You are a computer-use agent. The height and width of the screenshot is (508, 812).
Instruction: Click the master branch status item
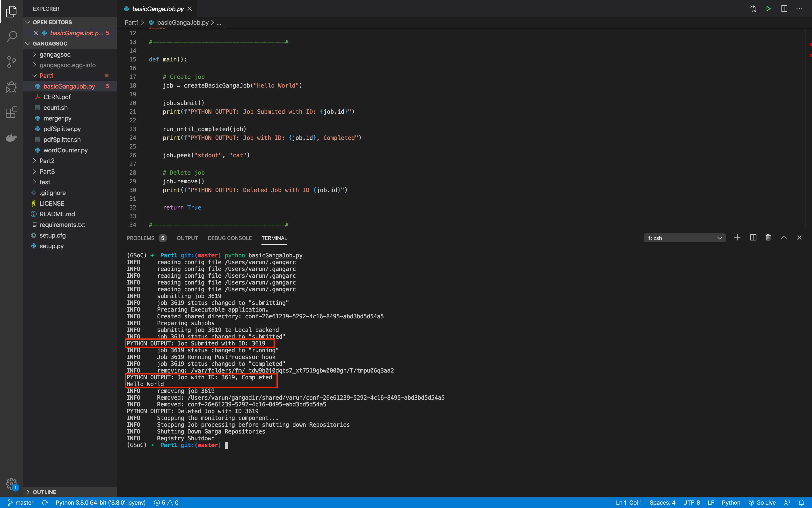[x=21, y=503]
